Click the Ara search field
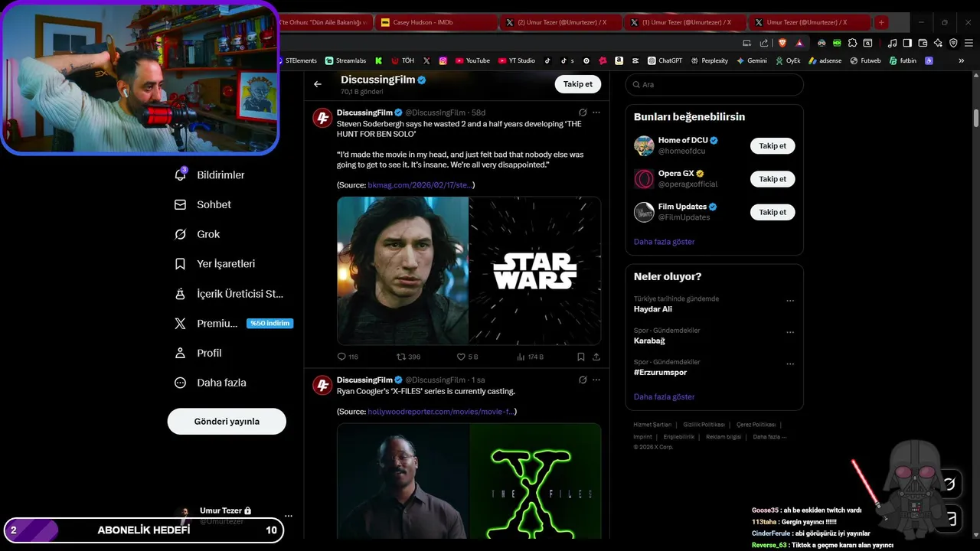Viewport: 980px width, 551px height. (x=714, y=84)
